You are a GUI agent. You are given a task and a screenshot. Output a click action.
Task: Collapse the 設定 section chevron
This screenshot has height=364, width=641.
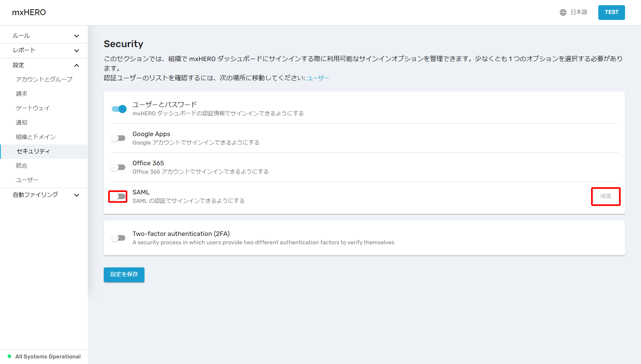pyautogui.click(x=77, y=65)
